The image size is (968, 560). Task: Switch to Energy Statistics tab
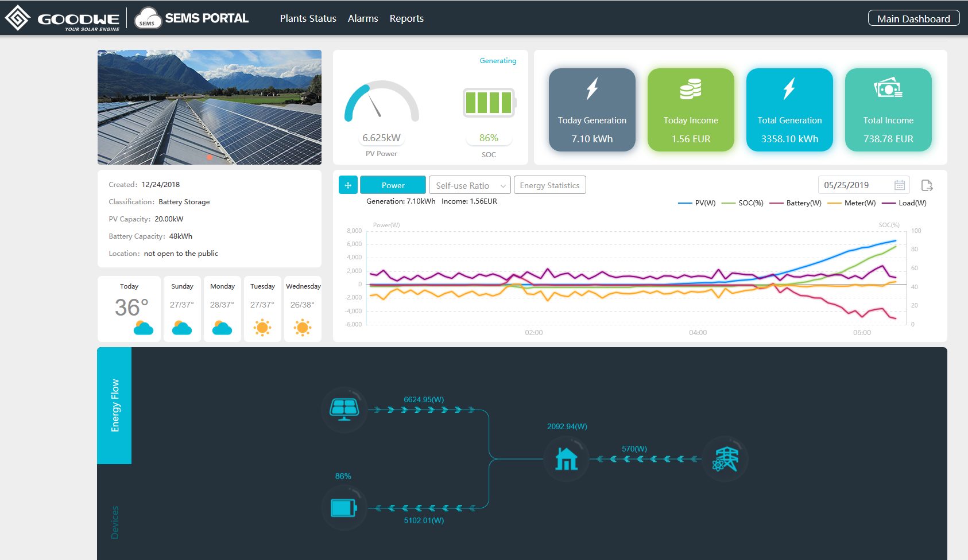pyautogui.click(x=550, y=185)
